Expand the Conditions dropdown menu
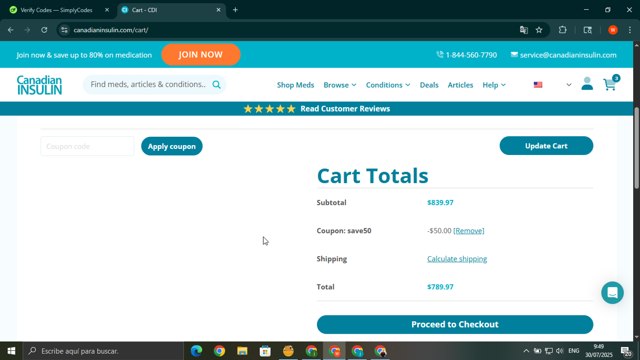This screenshot has width=640, height=360. [x=388, y=85]
